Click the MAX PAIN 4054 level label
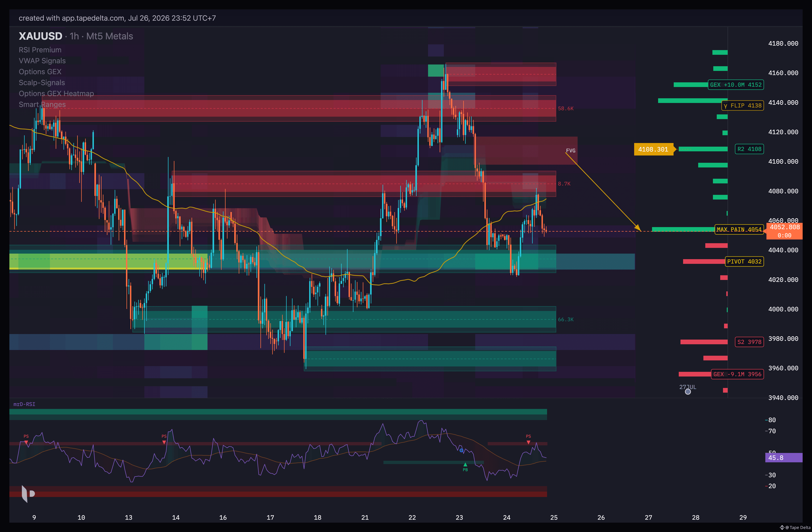812x532 pixels. coord(739,229)
